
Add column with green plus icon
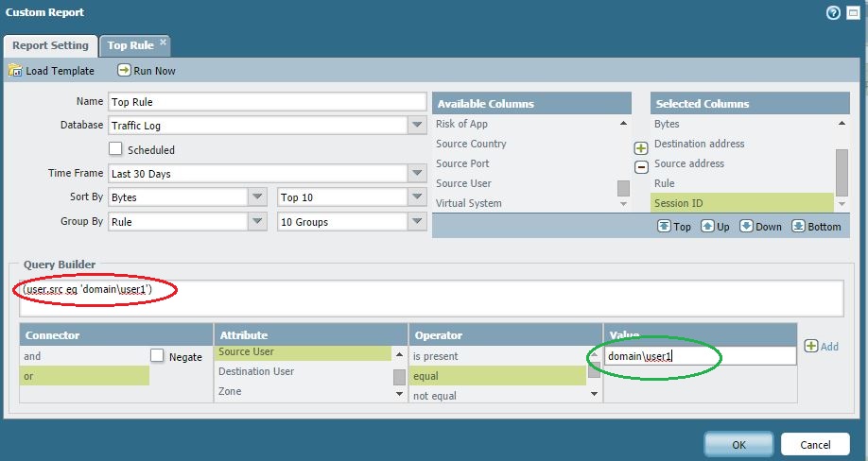click(641, 148)
